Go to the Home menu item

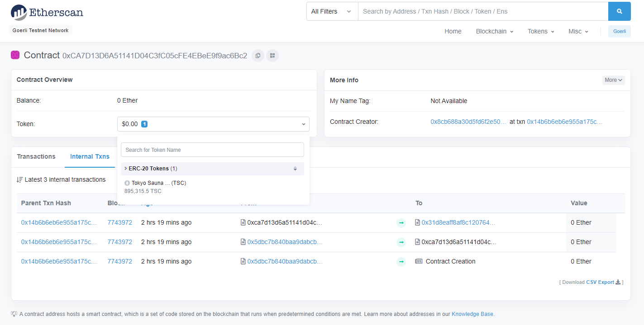pyautogui.click(x=453, y=31)
